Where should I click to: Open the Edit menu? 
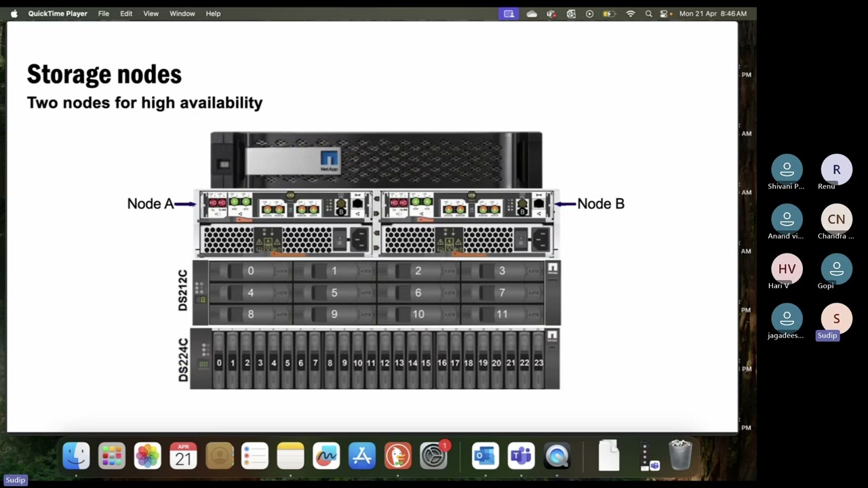126,14
